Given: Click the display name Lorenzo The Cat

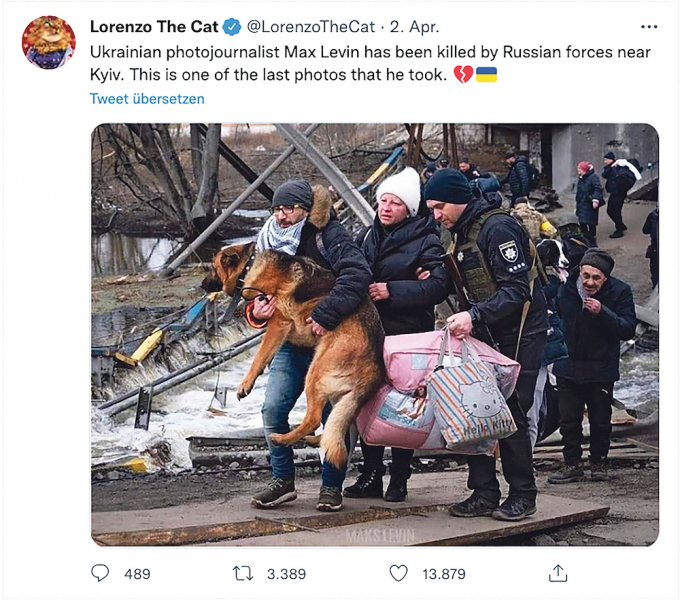Looking at the screenshot, I should click(x=154, y=27).
